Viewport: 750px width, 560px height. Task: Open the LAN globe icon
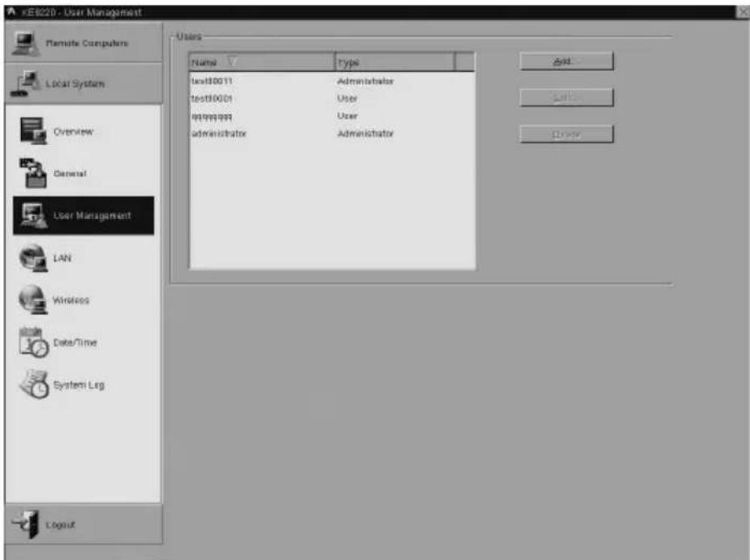click(x=33, y=258)
